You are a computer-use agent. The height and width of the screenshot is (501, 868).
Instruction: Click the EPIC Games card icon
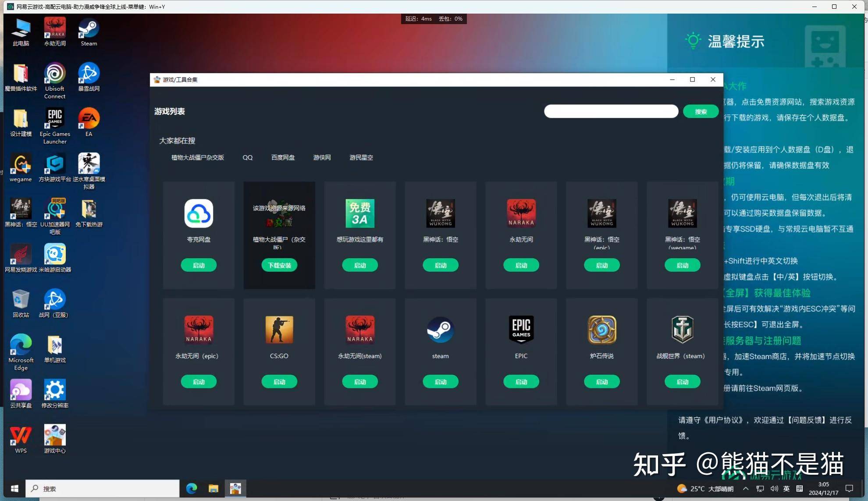click(521, 330)
